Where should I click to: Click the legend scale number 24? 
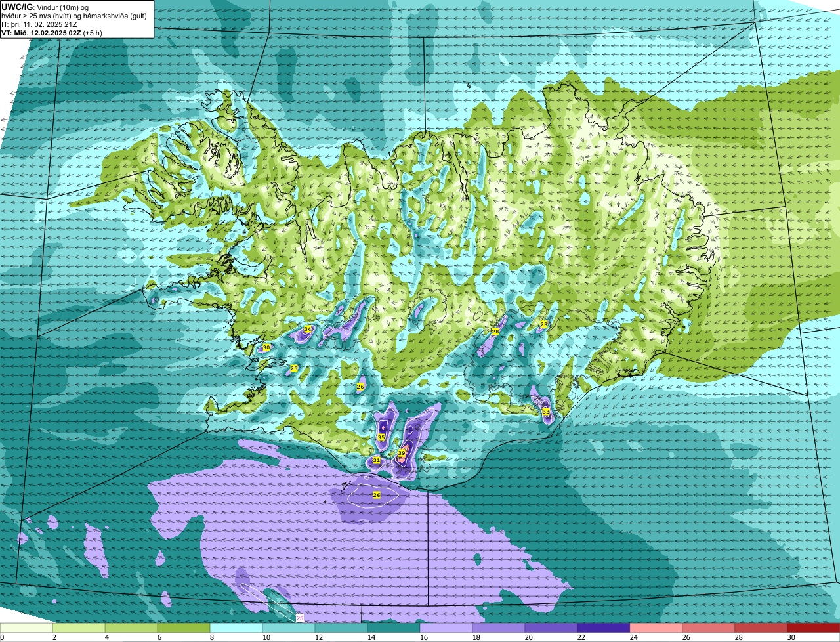coord(634,637)
